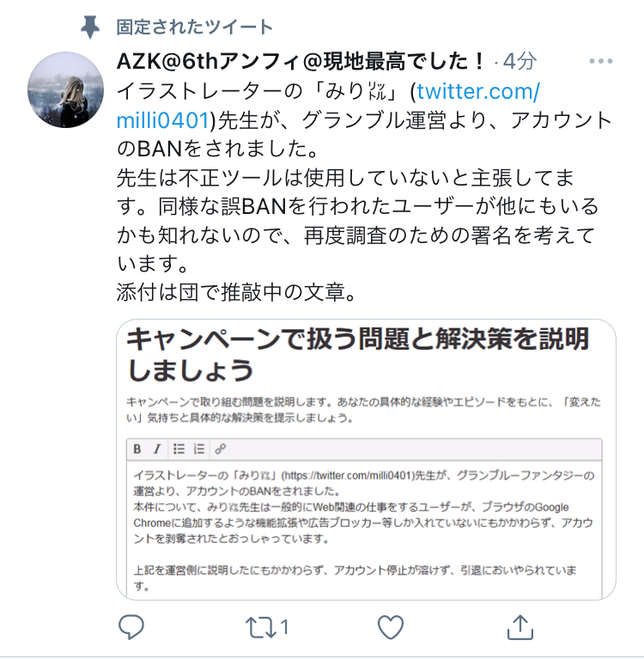Click the Bold B icon in the editor image

coord(137,449)
